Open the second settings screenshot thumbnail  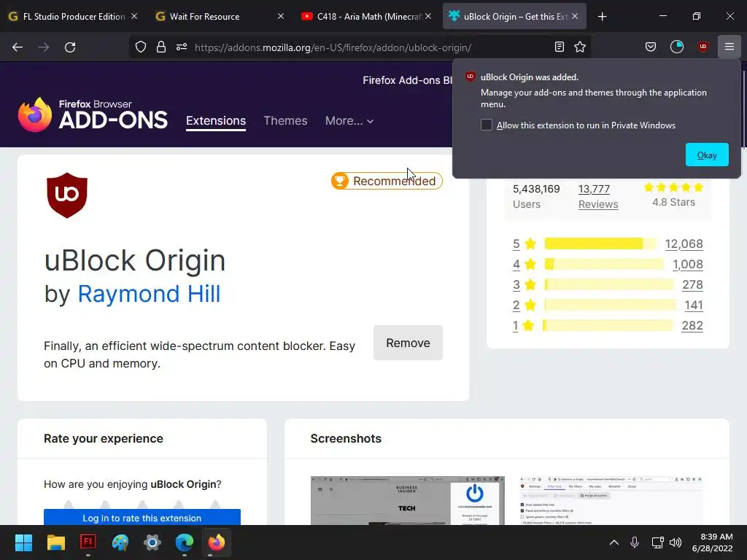611,500
